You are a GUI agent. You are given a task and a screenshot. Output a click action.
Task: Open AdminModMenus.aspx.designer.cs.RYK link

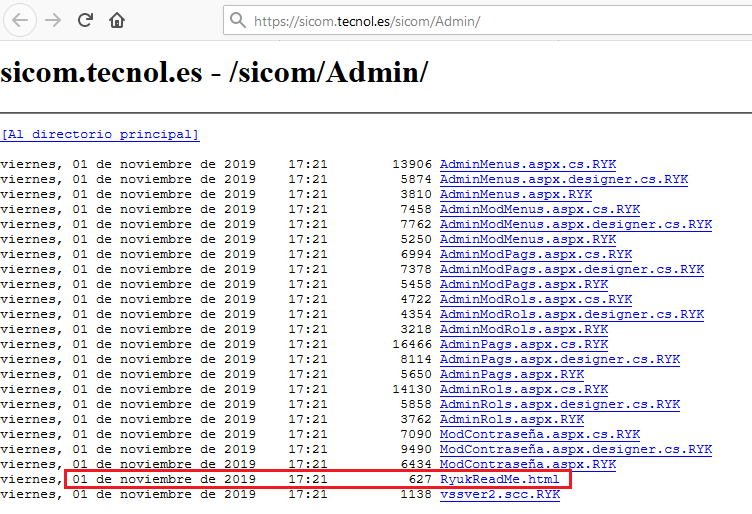click(x=576, y=224)
